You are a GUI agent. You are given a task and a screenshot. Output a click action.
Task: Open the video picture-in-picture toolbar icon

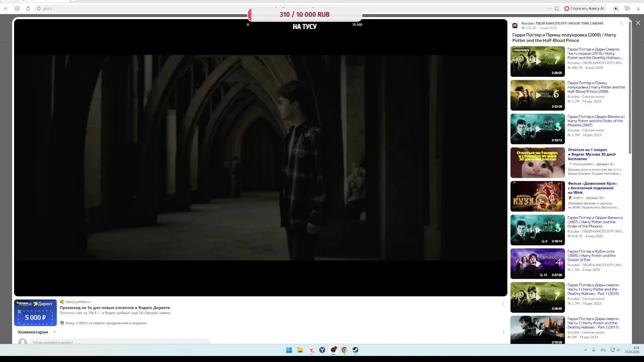[616, 9]
